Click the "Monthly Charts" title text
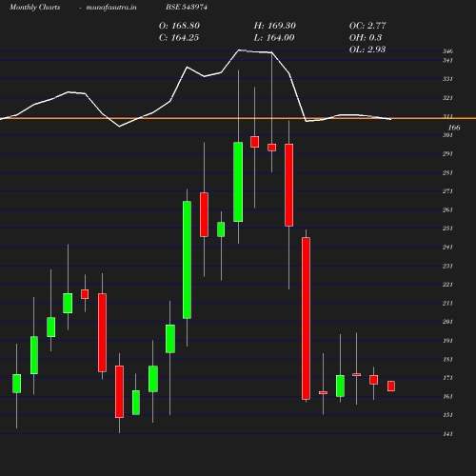The height and width of the screenshot is (476, 476). pyautogui.click(x=35, y=7)
